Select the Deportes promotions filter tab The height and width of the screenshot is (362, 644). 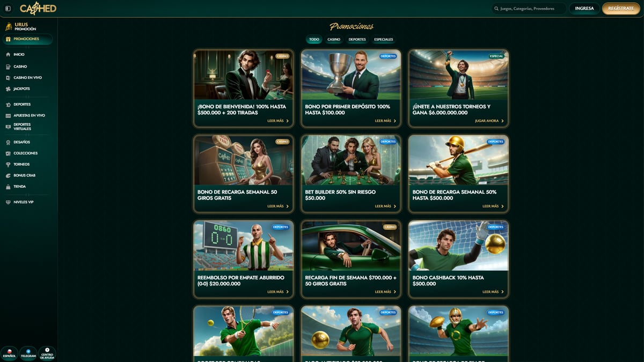coord(357,39)
